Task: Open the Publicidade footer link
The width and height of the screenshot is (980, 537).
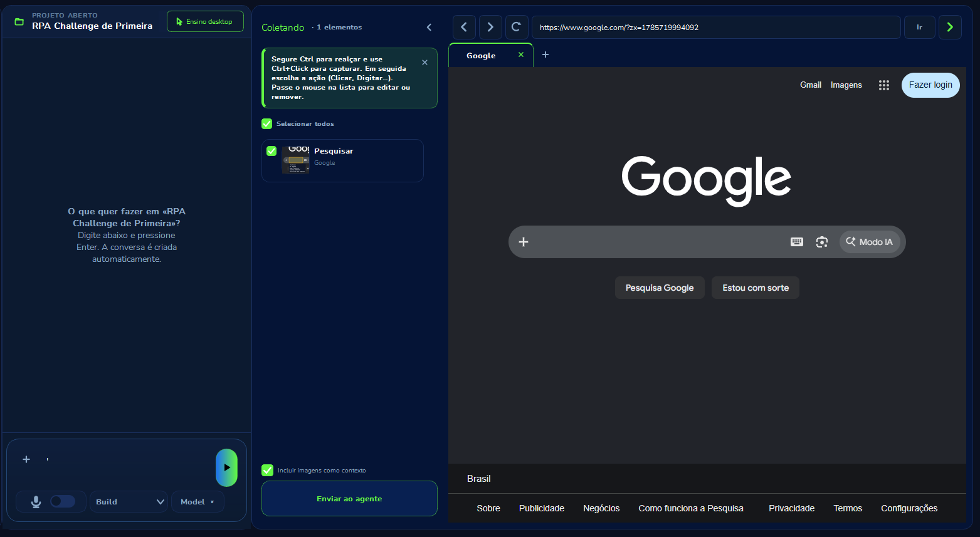Action: pyautogui.click(x=542, y=508)
